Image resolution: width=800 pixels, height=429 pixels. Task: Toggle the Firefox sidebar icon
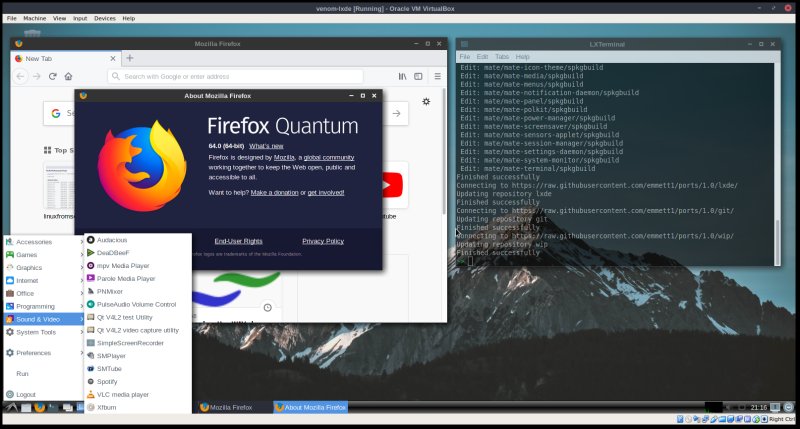click(418, 77)
